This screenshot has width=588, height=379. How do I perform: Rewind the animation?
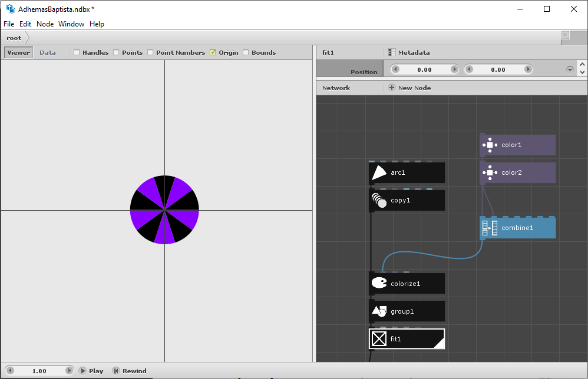[130, 371]
